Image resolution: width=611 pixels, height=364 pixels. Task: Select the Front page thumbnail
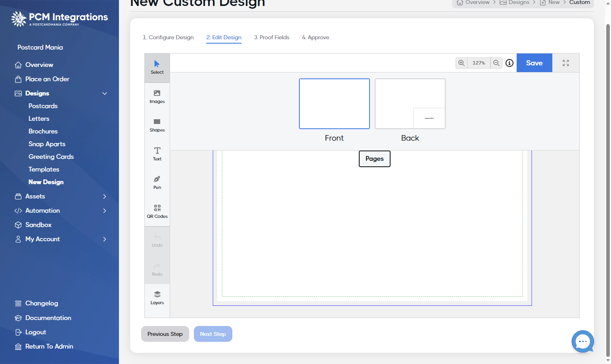pyautogui.click(x=334, y=104)
